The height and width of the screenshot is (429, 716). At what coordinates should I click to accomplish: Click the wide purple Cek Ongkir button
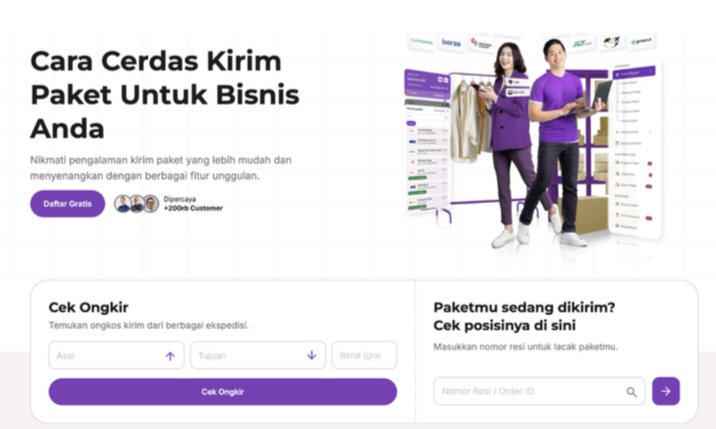point(222,392)
